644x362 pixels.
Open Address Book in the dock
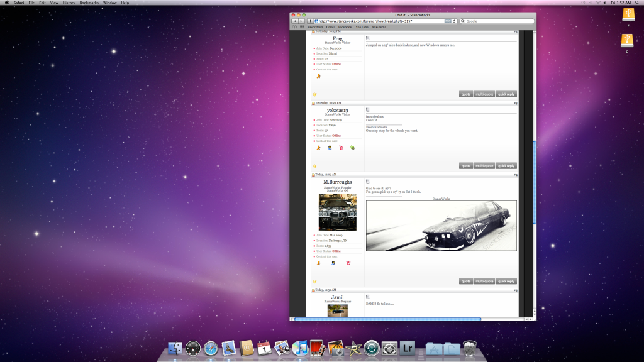point(247,348)
